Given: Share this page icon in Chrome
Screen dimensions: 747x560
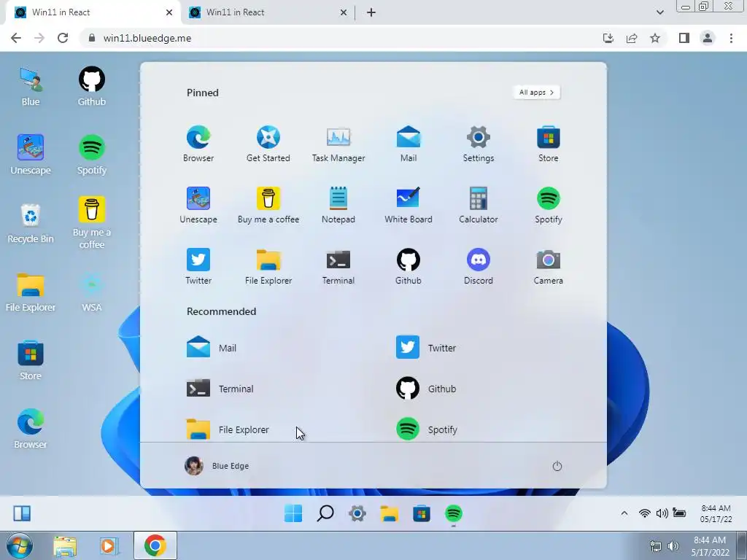Looking at the screenshot, I should click(632, 38).
